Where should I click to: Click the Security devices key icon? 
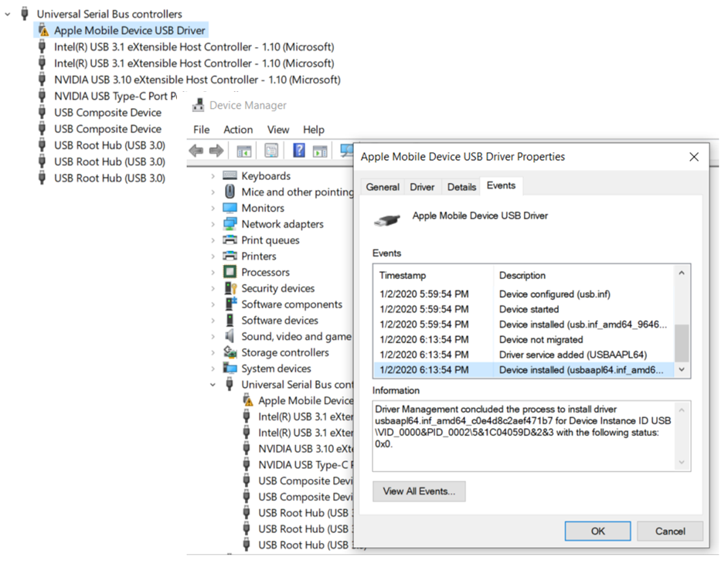(x=230, y=288)
